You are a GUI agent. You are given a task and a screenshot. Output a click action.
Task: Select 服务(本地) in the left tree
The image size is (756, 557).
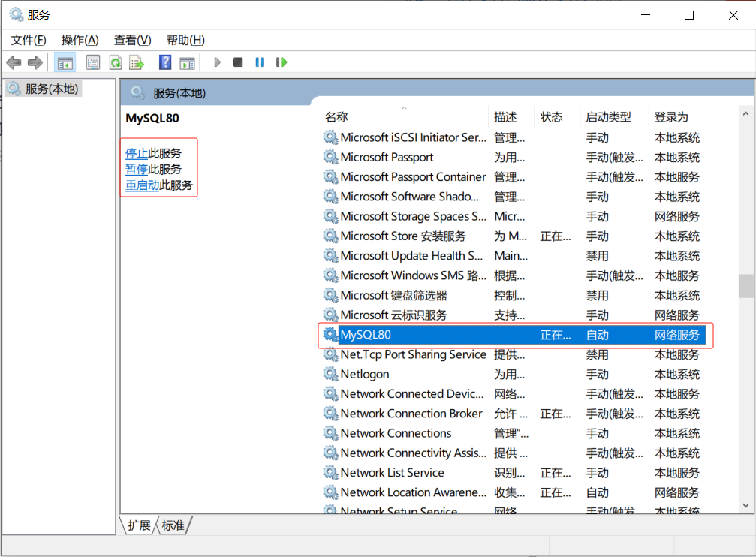(x=44, y=89)
